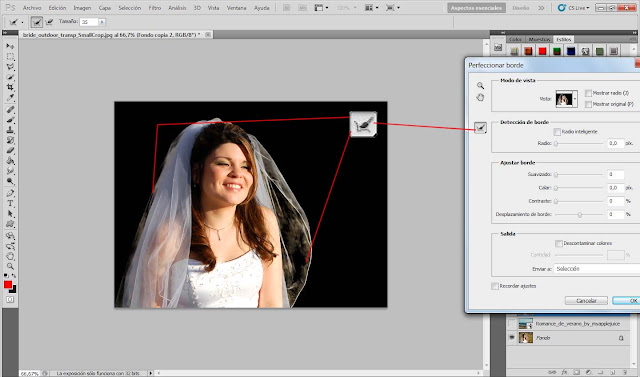Viewport: 640px width, 377px height.
Task: Choose Erase Refinements brush in options bar
Action: pyautogui.click(x=49, y=22)
